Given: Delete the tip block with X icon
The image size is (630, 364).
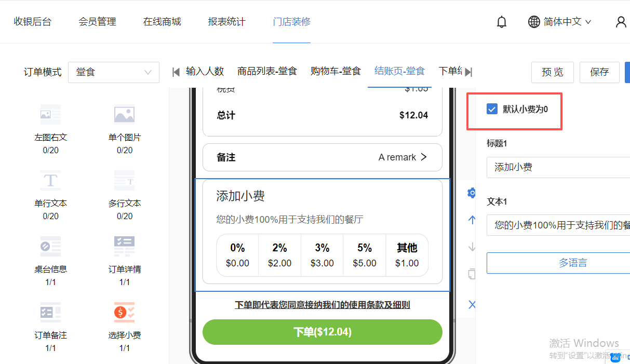Looking at the screenshot, I should [x=472, y=305].
